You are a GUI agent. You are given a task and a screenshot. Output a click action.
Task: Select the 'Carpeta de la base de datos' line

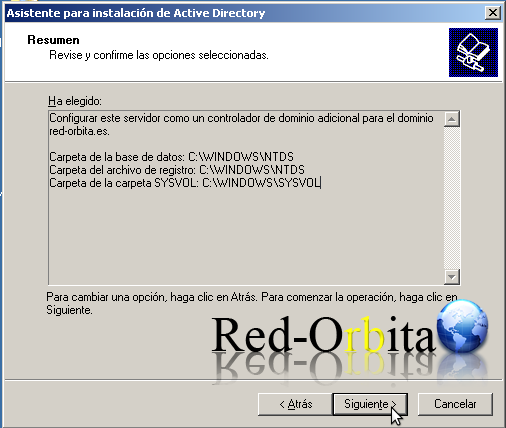point(171,157)
